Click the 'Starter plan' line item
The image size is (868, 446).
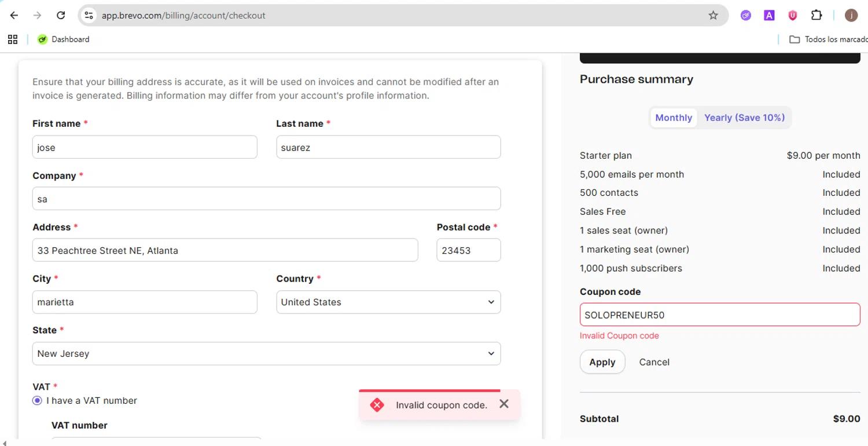[x=605, y=155]
